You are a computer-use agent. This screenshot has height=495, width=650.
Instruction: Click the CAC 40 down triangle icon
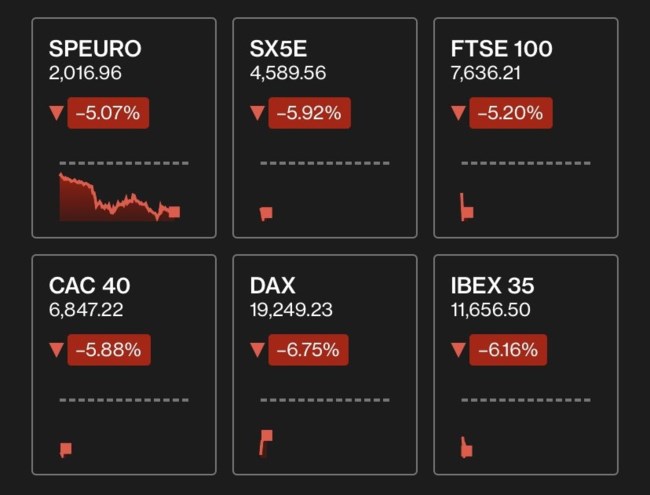pyautogui.click(x=56, y=351)
